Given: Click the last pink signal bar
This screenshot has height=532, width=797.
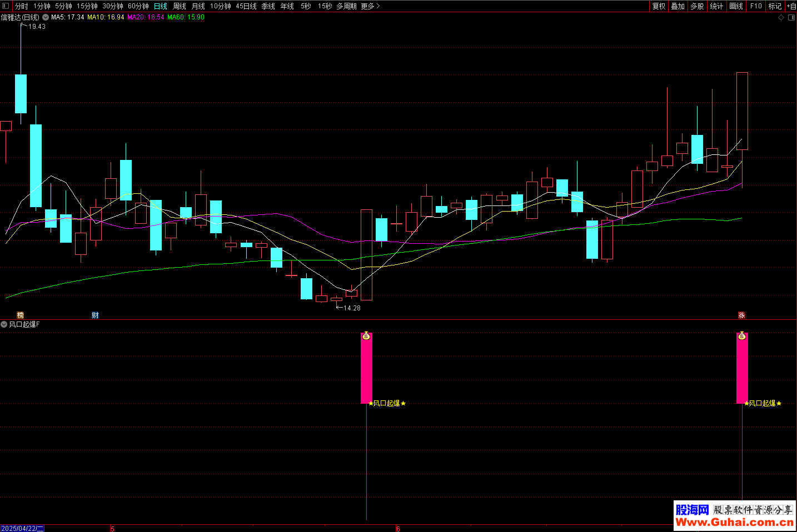Looking at the screenshot, I should pos(742,368).
